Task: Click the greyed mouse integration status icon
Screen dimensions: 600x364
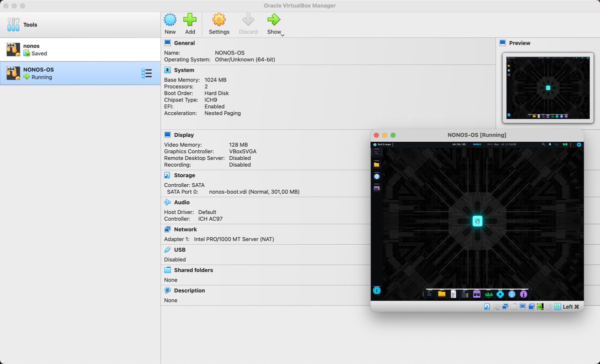Action: [x=549, y=307]
